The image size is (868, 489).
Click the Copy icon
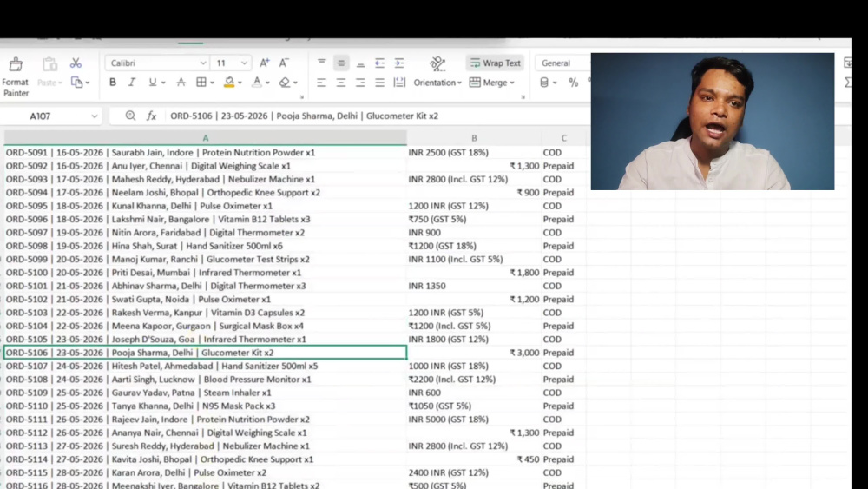click(76, 83)
